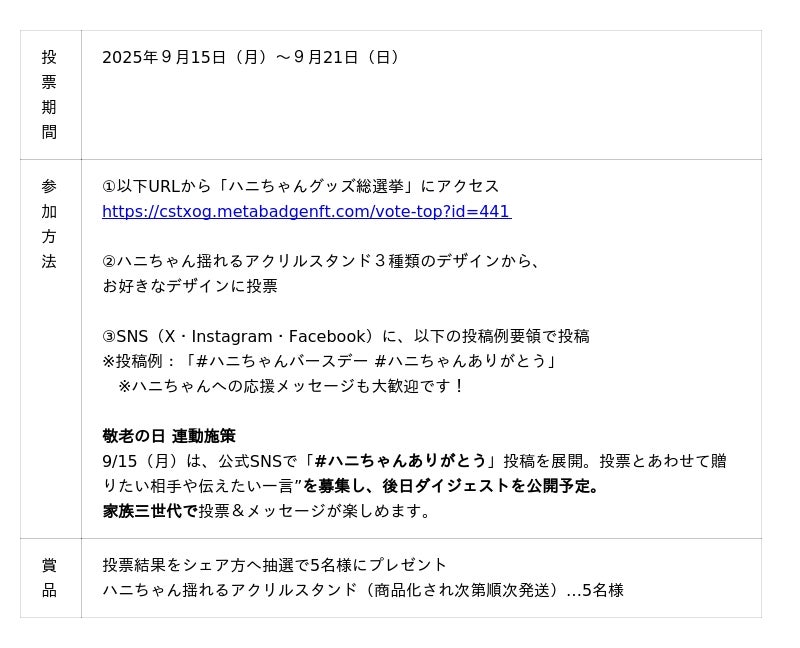Click the ② step line about 3種類のデザイン

(x=322, y=262)
